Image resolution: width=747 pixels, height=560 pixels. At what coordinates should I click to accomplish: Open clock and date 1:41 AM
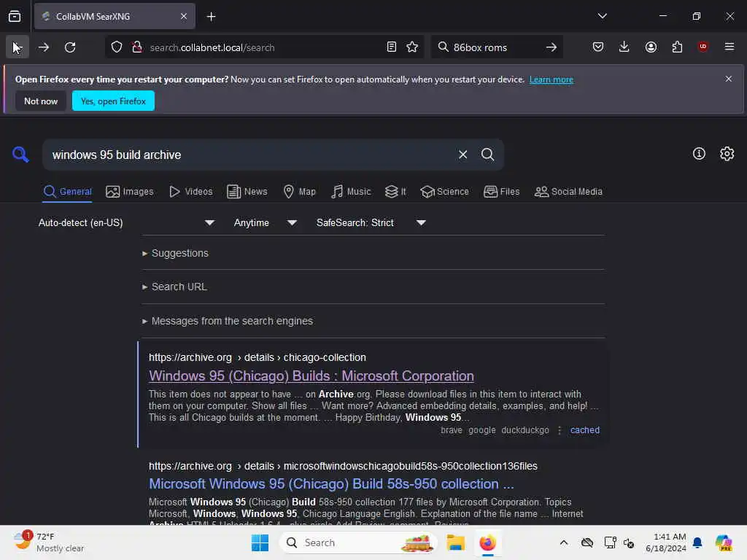coord(666,542)
